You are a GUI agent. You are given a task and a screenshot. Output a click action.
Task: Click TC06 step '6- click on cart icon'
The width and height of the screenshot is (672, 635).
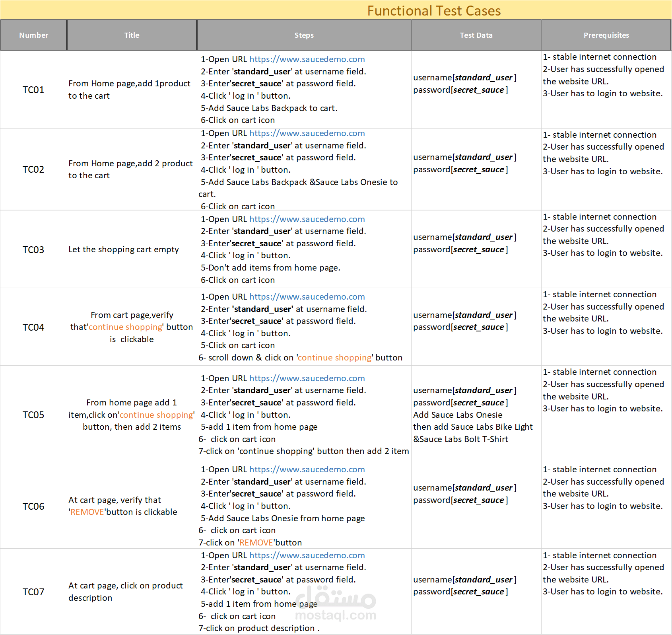(x=237, y=530)
